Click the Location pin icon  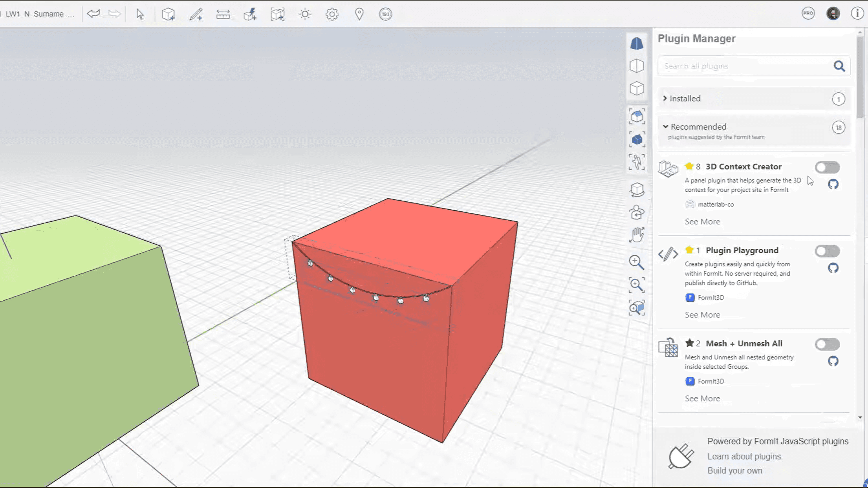359,14
